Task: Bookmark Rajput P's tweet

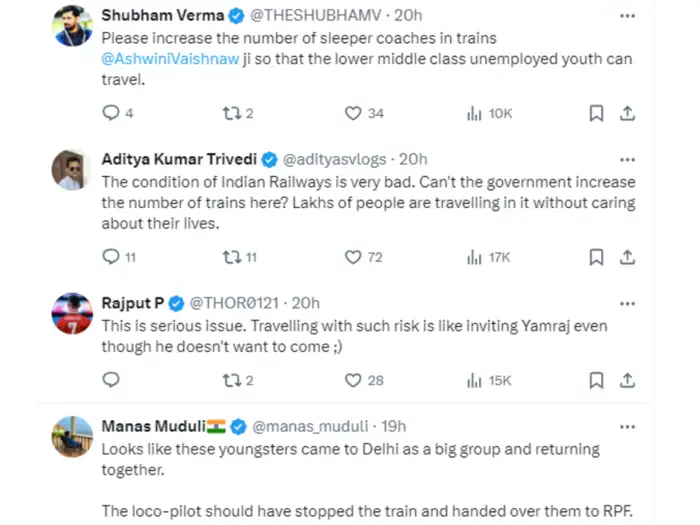Action: (596, 380)
